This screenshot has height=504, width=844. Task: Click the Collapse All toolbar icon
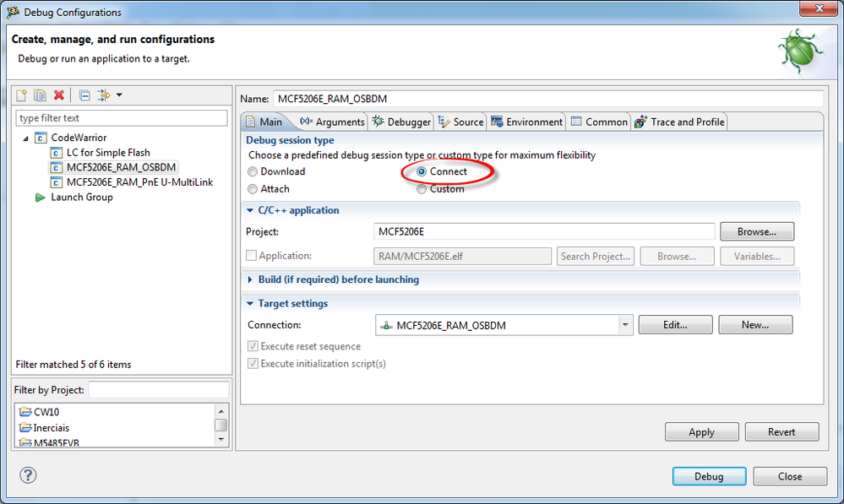click(x=84, y=95)
